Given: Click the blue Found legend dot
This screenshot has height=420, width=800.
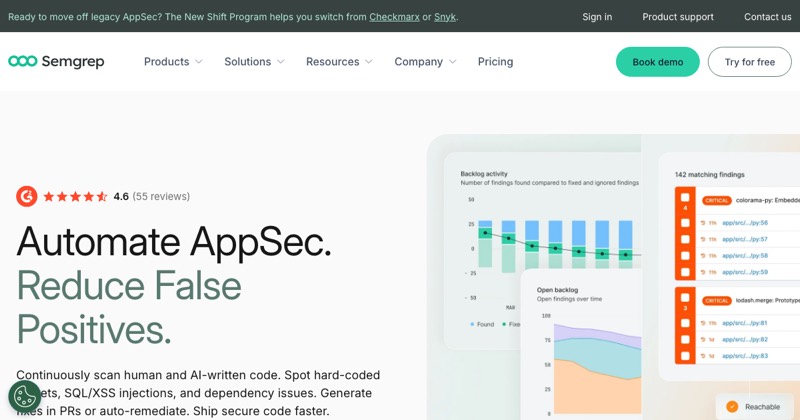Looking at the screenshot, I should pos(472,324).
